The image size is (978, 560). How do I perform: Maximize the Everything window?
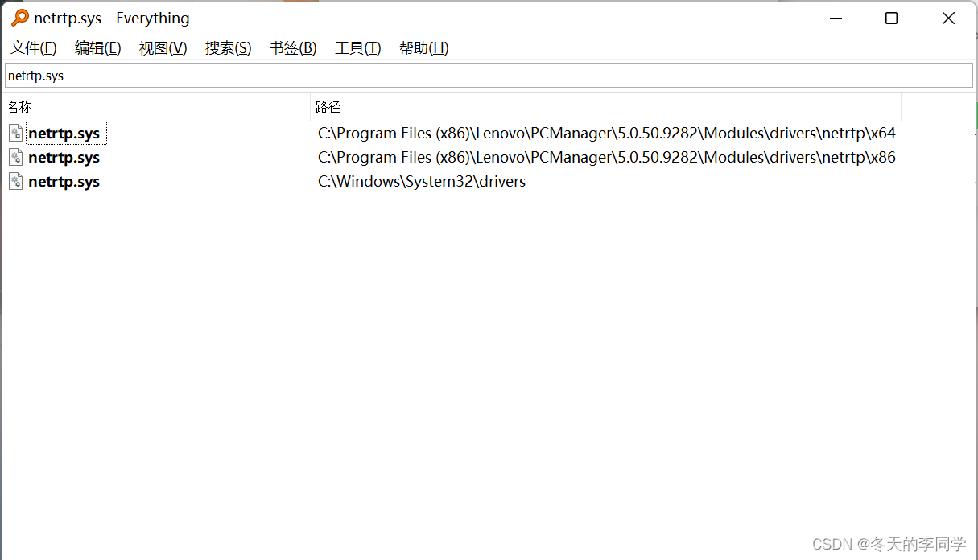point(891,18)
